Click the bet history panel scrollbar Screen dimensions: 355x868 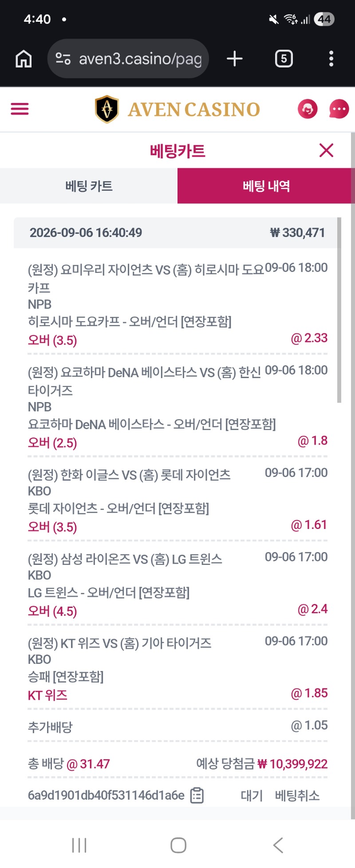[339, 310]
